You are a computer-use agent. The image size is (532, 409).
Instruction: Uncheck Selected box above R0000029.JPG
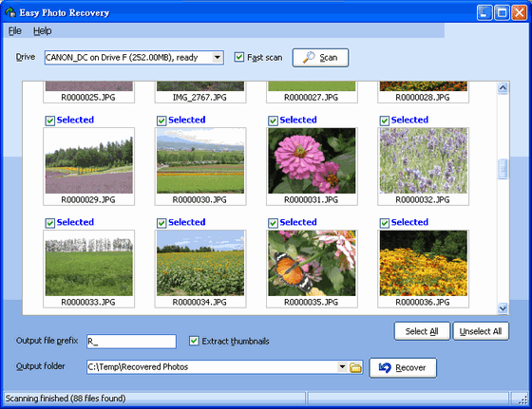coord(49,121)
